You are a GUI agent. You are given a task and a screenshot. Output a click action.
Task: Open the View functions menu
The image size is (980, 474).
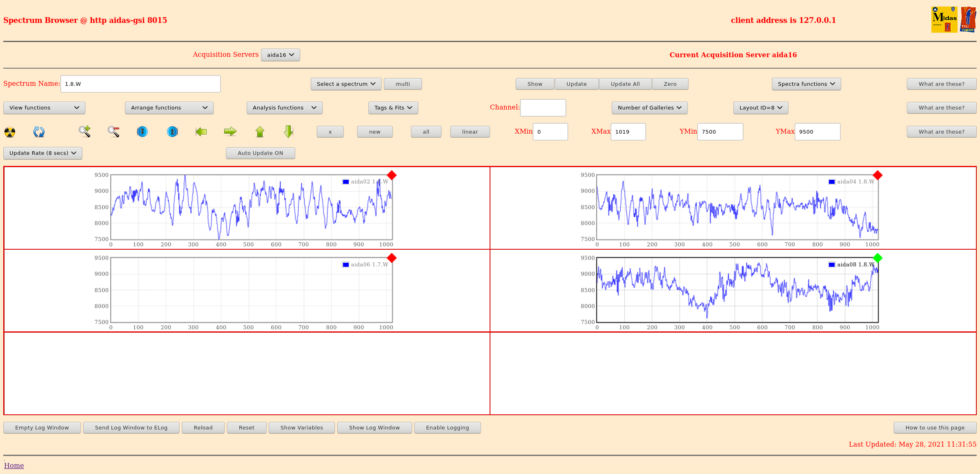coord(44,108)
